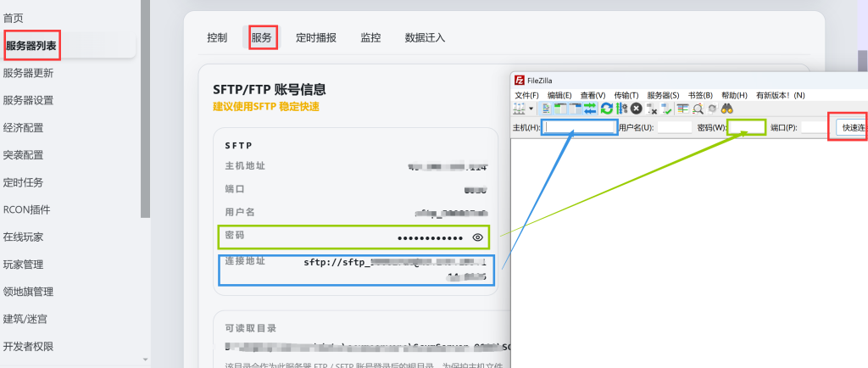Open 服务器更新 in the sidebar
Image resolution: width=868 pixels, height=368 pixels.
click(x=28, y=73)
